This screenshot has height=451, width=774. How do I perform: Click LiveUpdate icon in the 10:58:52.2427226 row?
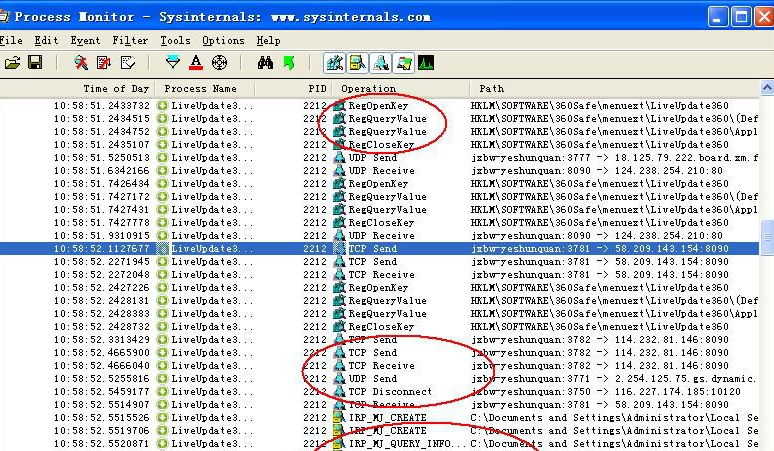(162, 288)
